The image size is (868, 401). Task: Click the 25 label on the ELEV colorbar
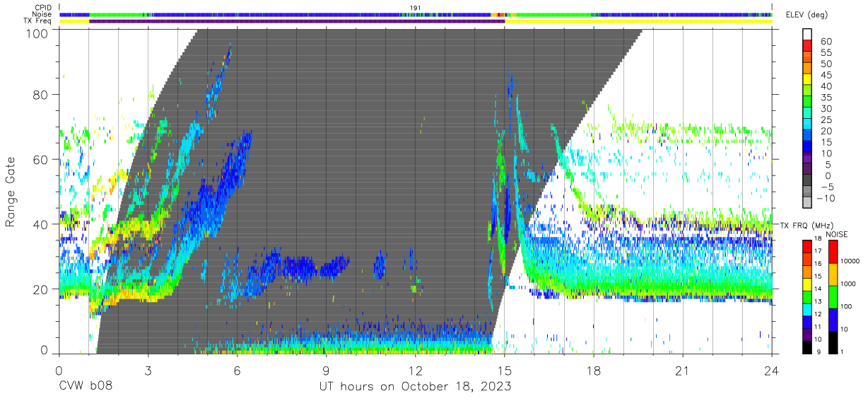tap(826, 120)
